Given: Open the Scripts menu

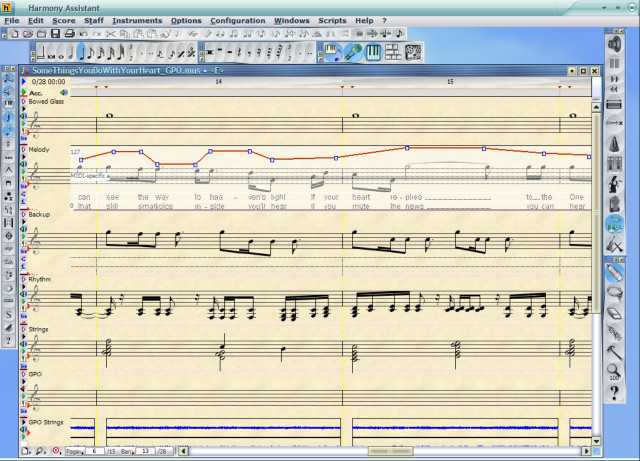Looking at the screenshot, I should point(332,20).
